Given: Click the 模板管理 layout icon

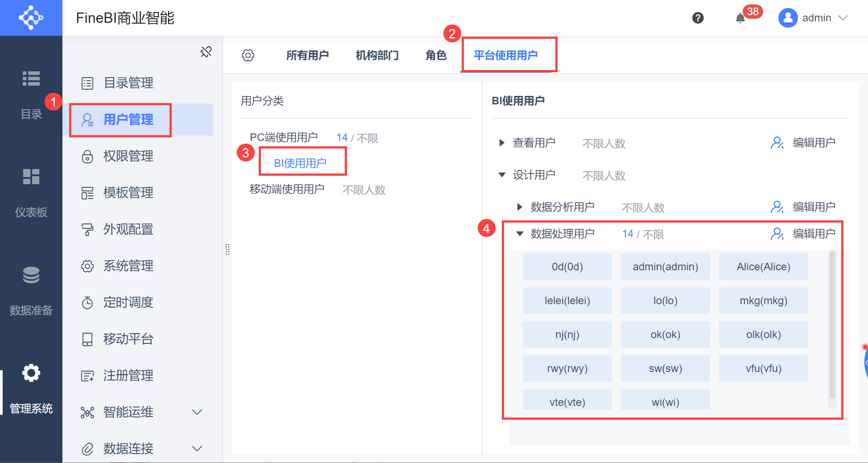Looking at the screenshot, I should point(87,193).
